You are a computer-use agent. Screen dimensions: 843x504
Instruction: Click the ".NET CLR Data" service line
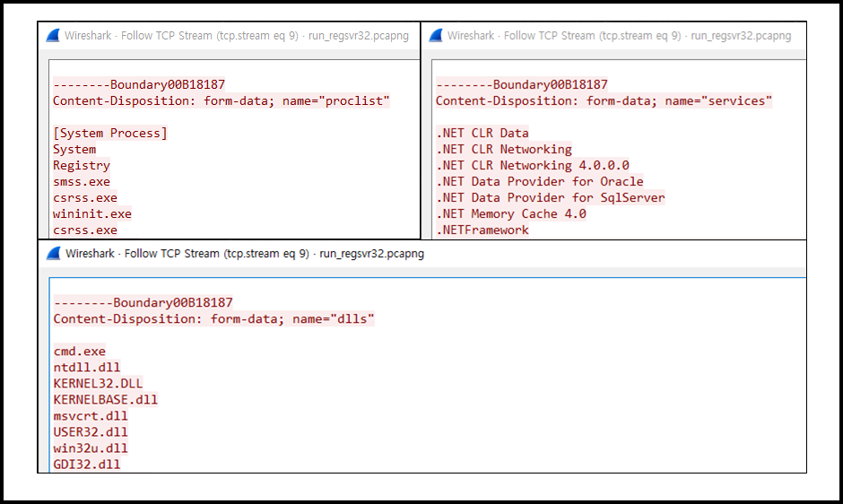[x=482, y=134]
